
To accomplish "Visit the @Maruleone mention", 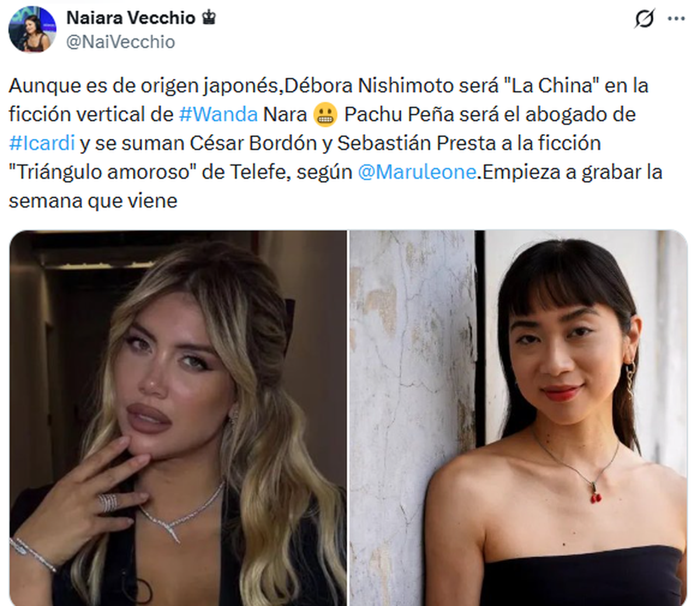I will point(416,173).
